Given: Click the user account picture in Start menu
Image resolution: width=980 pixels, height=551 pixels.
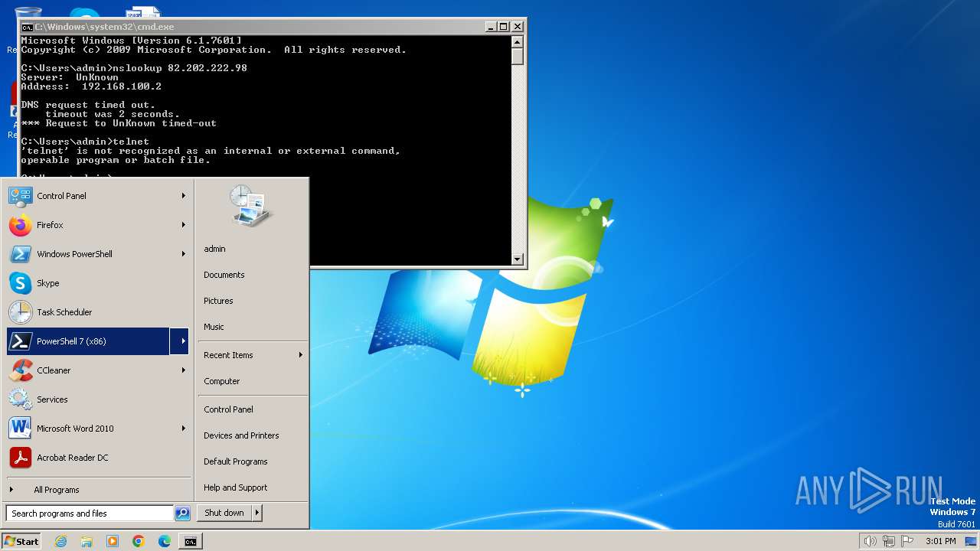Looking at the screenshot, I should point(251,206).
